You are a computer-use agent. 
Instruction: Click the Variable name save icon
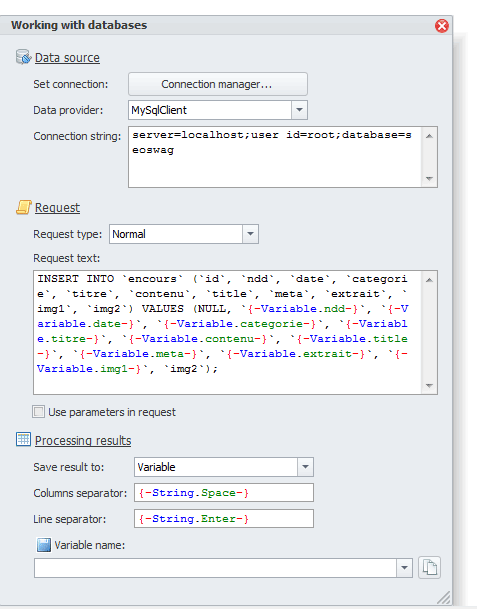tap(44, 545)
